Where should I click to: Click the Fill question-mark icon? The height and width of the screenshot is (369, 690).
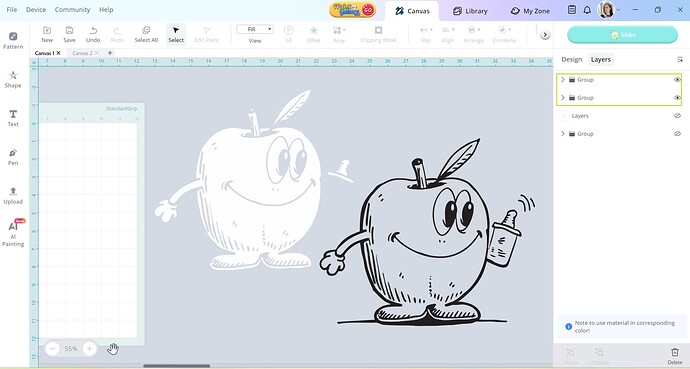[x=289, y=30]
